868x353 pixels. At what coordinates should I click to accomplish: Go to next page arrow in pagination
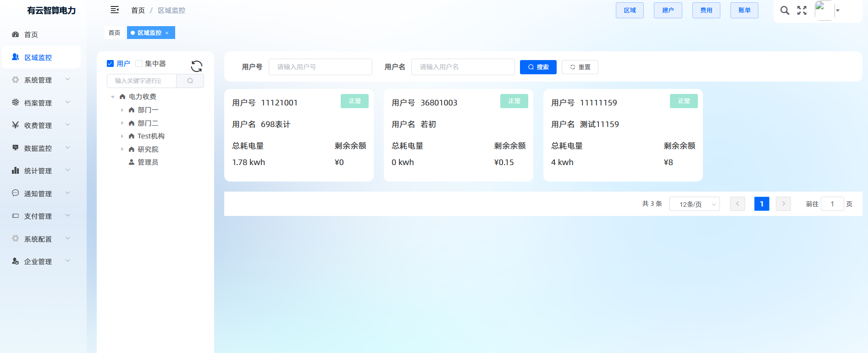coord(783,204)
